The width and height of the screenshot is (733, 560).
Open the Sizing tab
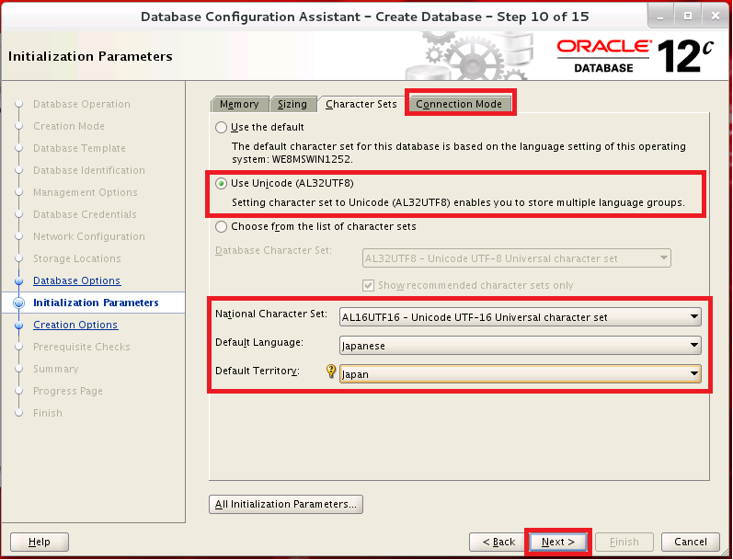point(292,104)
